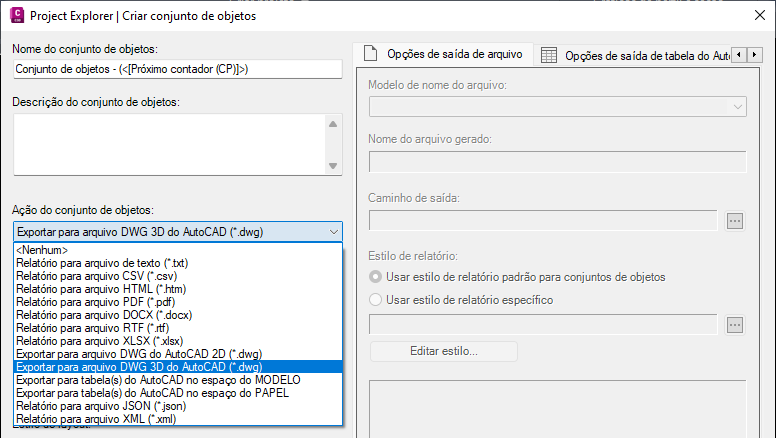Click the Nome do conjunto de objetos field
This screenshot has height=438, width=777.
tap(177, 69)
